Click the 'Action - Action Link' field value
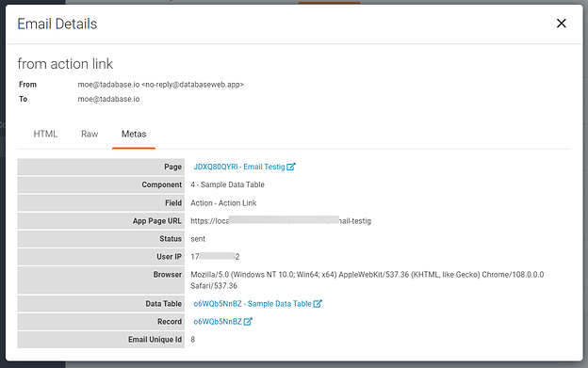 [223, 203]
